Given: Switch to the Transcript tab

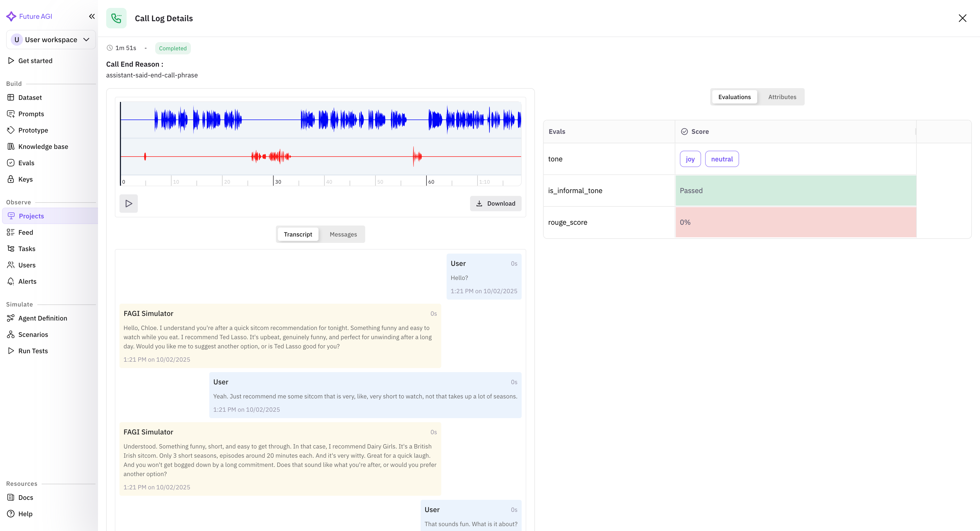Looking at the screenshot, I should [x=298, y=234].
